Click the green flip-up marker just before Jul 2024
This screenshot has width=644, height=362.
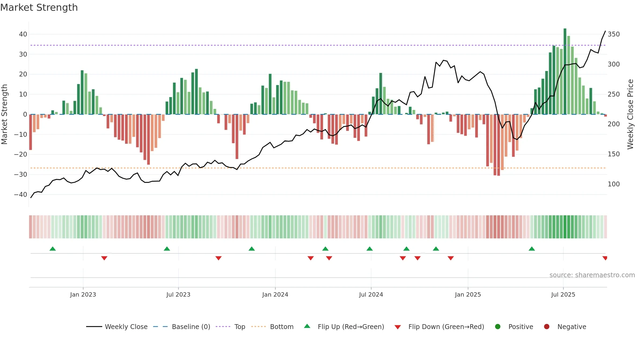[369, 249]
